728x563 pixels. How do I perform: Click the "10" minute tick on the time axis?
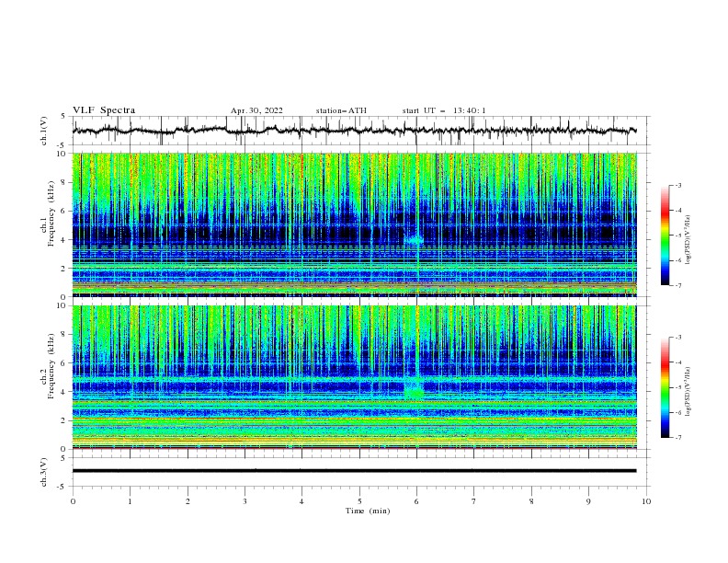646,501
